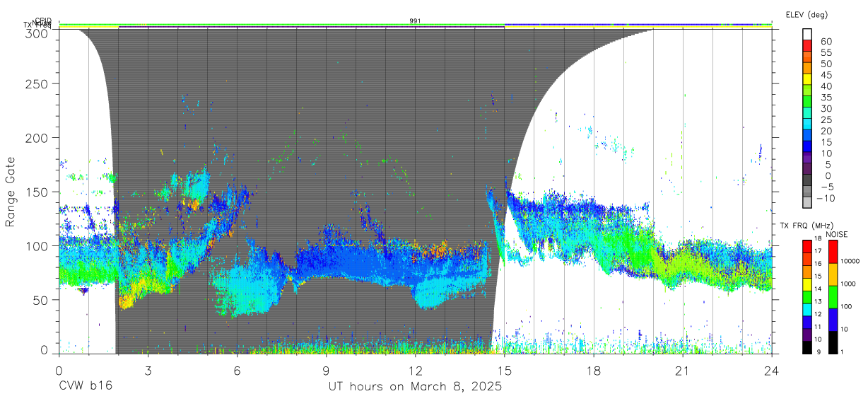868x401 pixels.
Task: Click the red 60 degree elevation swatch
Action: click(807, 45)
